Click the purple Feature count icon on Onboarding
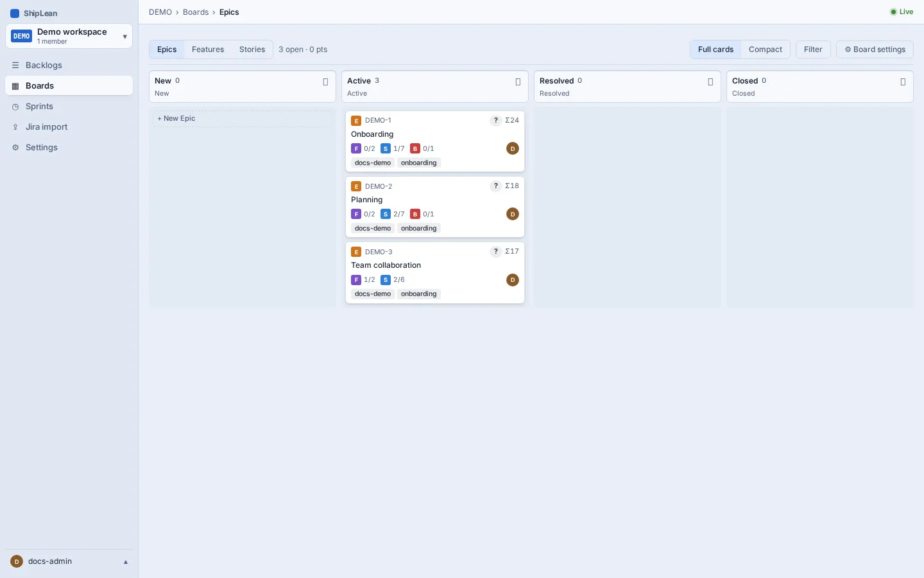924x578 pixels. (356, 148)
